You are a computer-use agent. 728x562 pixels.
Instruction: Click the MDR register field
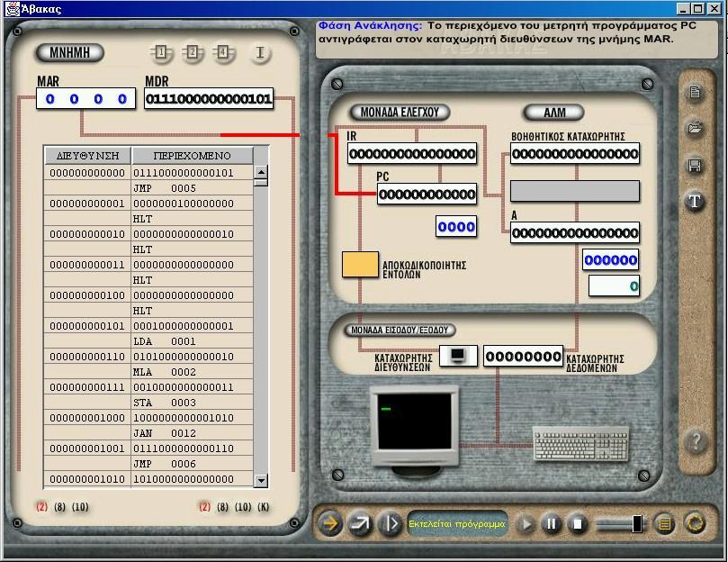[209, 98]
